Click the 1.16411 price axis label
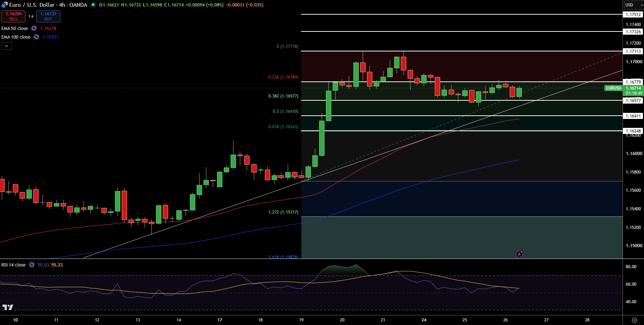 [x=633, y=116]
